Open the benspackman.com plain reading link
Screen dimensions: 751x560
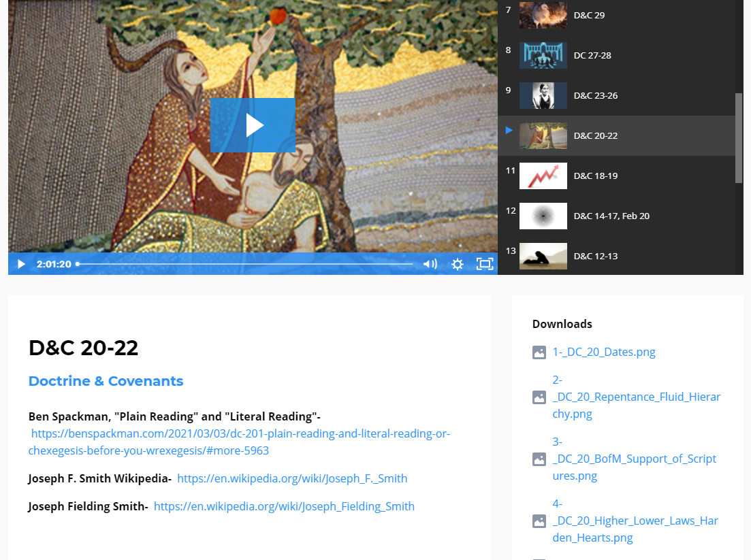tap(239, 442)
